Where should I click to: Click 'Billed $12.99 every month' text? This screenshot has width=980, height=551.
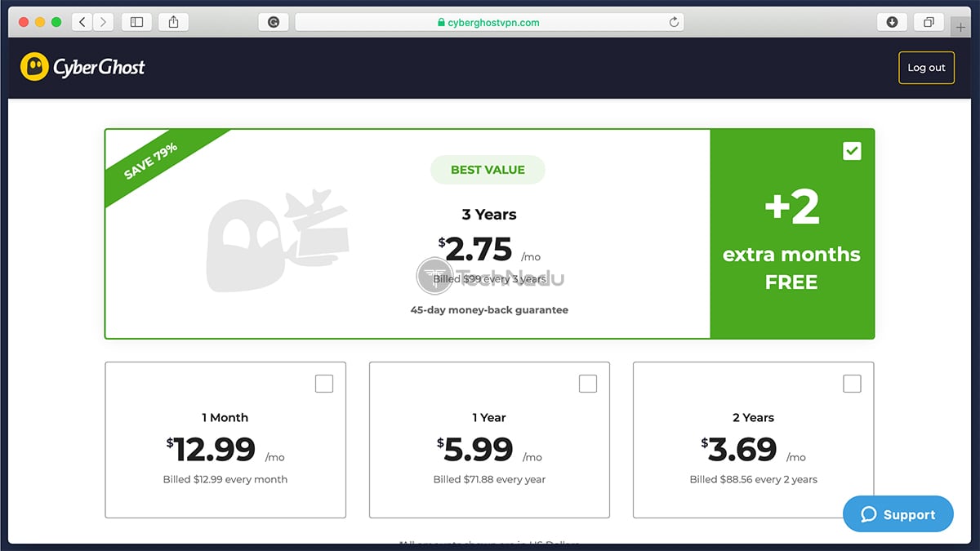(225, 480)
